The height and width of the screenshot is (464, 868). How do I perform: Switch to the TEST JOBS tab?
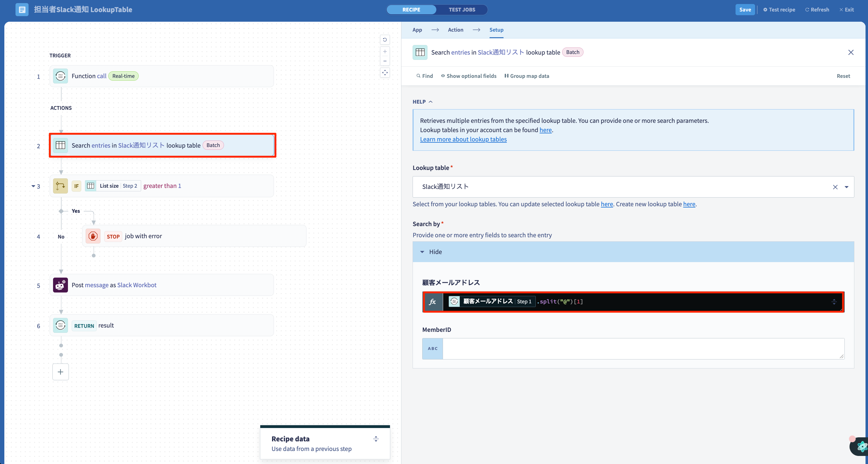point(462,10)
